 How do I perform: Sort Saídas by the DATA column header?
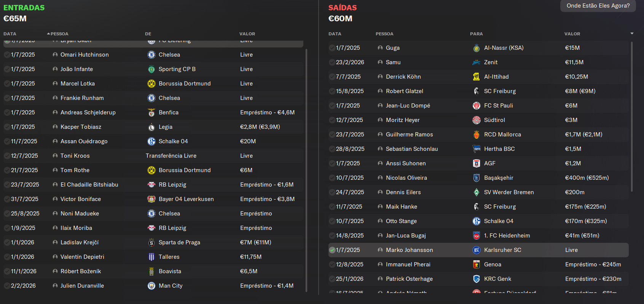(335, 34)
